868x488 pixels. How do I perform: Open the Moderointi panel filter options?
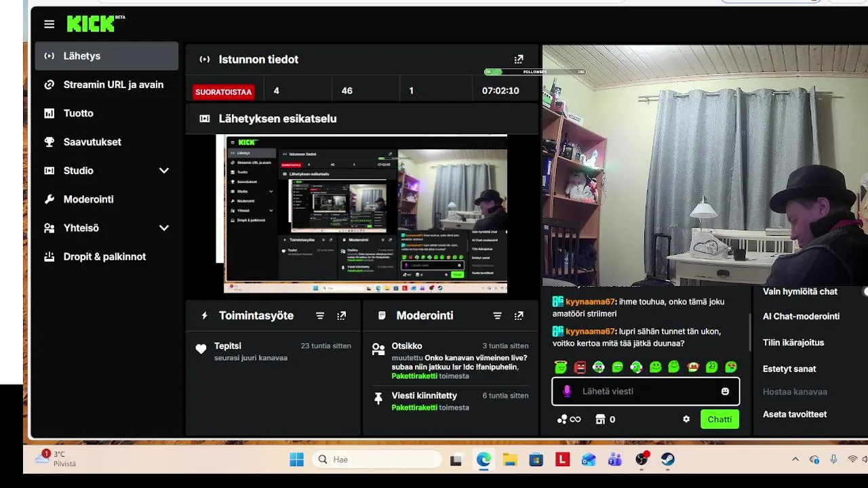pos(497,316)
